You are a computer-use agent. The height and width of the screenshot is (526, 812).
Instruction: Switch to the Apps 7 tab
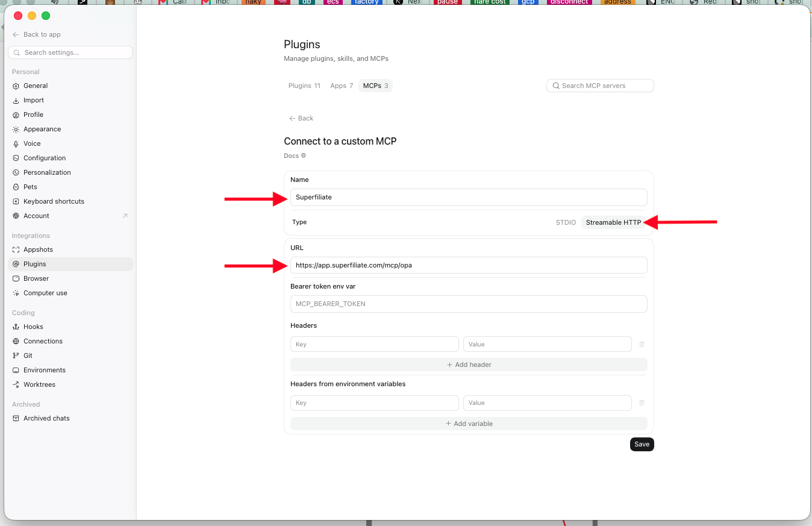point(342,86)
